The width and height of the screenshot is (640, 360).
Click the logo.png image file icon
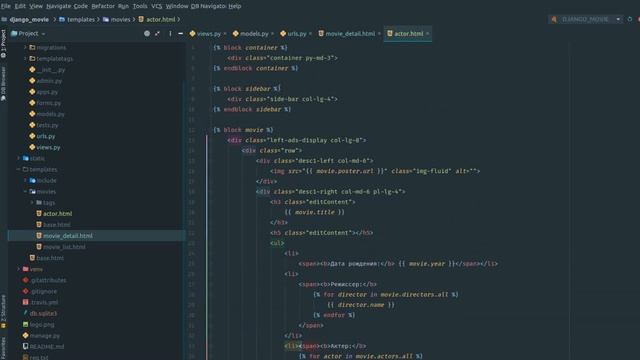(x=25, y=324)
